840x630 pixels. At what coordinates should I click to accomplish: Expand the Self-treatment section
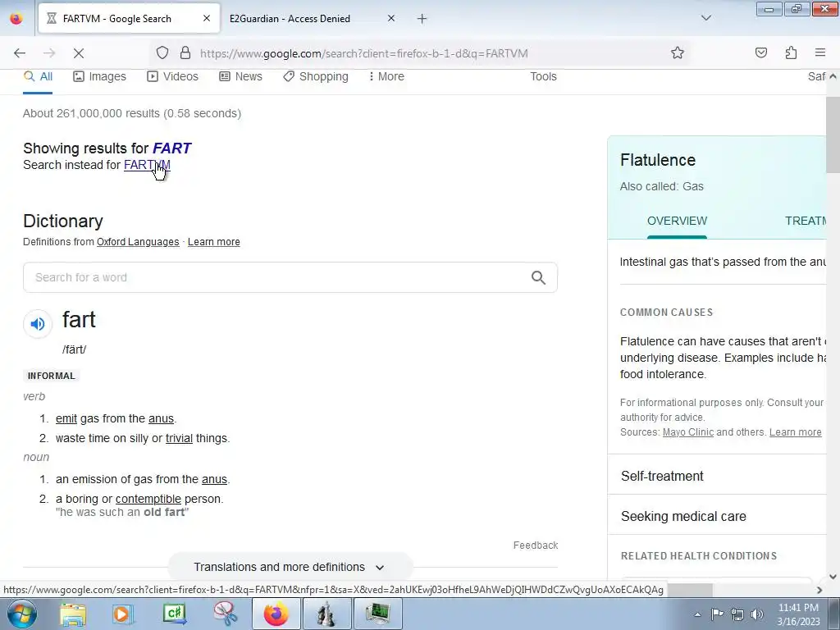(x=717, y=476)
